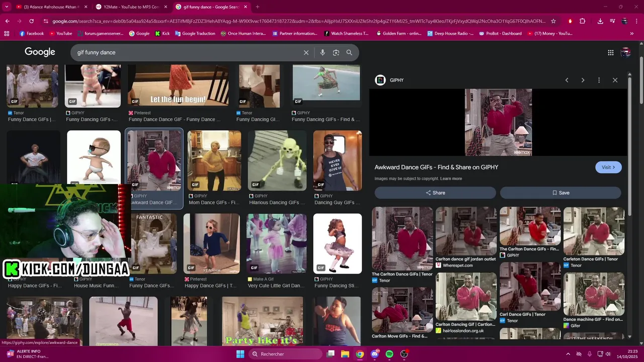Open the Chrome three-dot menu
The height and width of the screenshot is (362, 644).
coord(636,21)
